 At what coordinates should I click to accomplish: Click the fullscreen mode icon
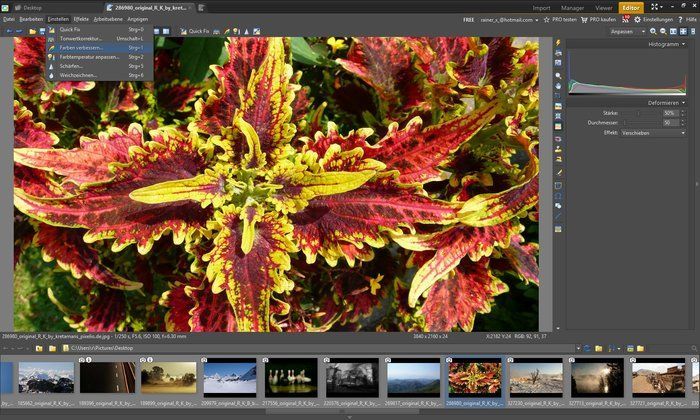tap(654, 7)
